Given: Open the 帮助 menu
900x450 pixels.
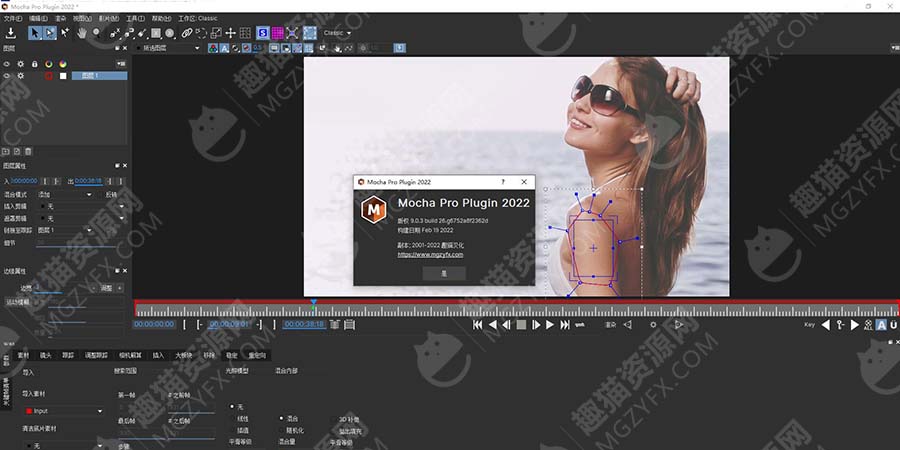Looking at the screenshot, I should (x=161, y=18).
